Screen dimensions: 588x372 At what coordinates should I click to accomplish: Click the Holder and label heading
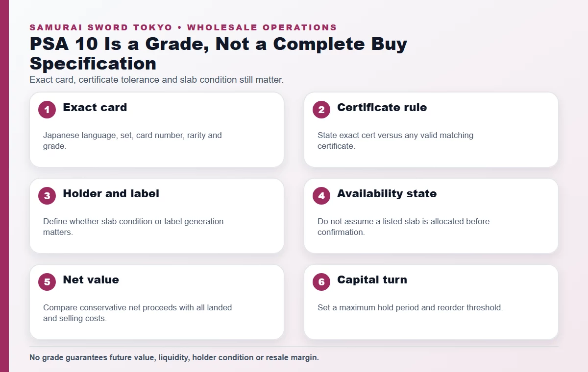pyautogui.click(x=111, y=194)
